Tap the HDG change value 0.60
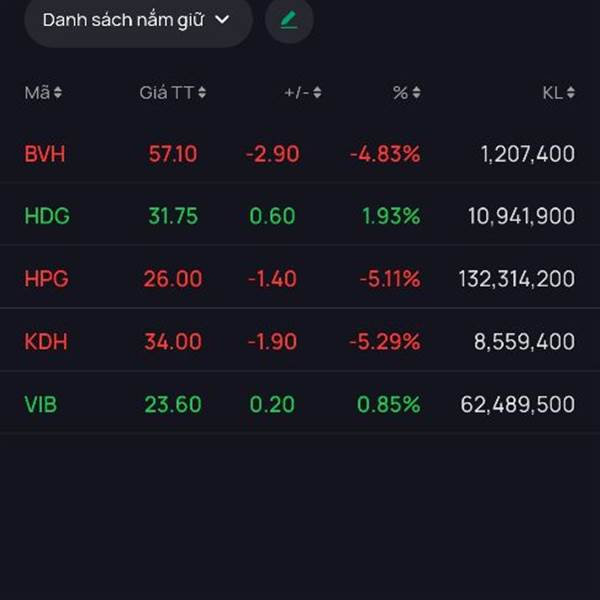Viewport: 600px width, 600px height. click(272, 215)
